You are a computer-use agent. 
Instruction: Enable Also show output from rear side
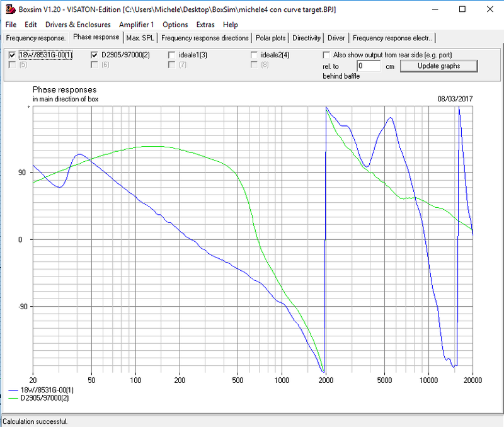tap(326, 55)
